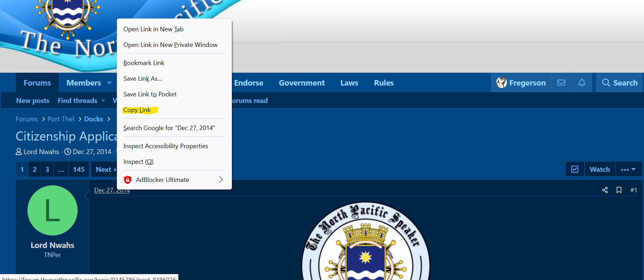Click the North Pacific Speaker seal image
Screen dimensions: 644x280
click(365, 241)
